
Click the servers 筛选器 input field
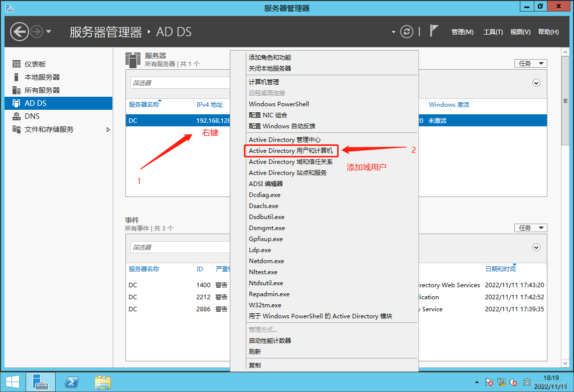click(180, 83)
